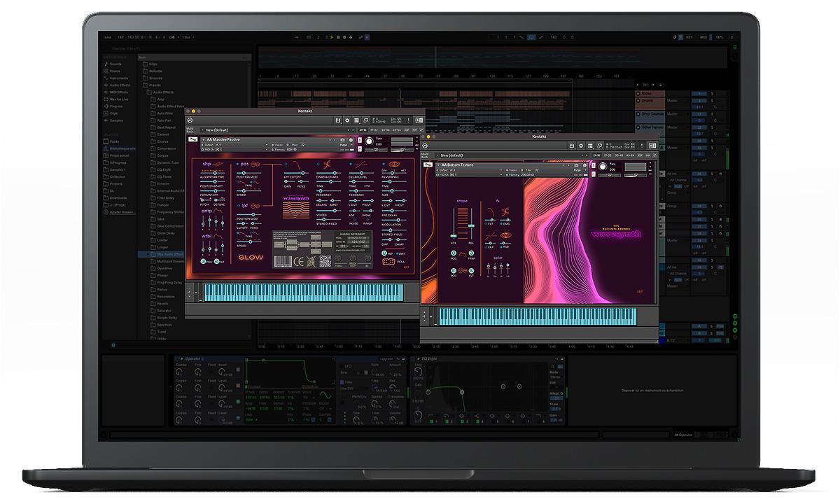Click the LPF CUTOFF slider in AA Massive Passive
The image size is (840, 504).
tap(297, 173)
